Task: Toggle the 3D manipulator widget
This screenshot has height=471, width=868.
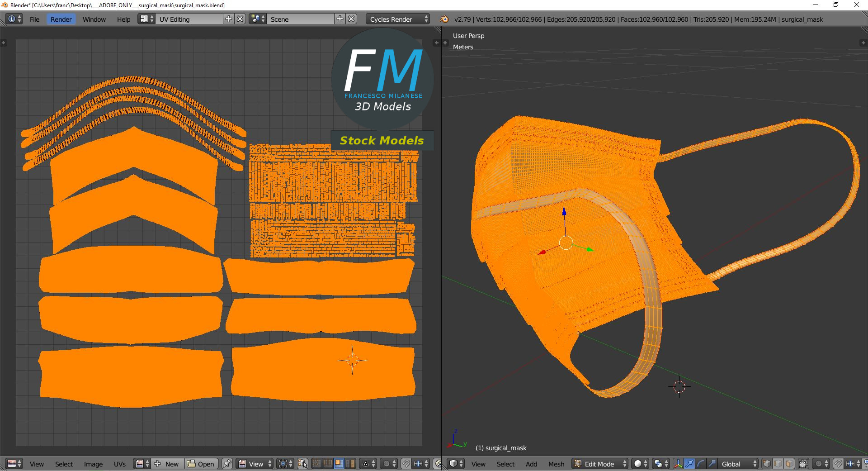Action: tap(678, 464)
